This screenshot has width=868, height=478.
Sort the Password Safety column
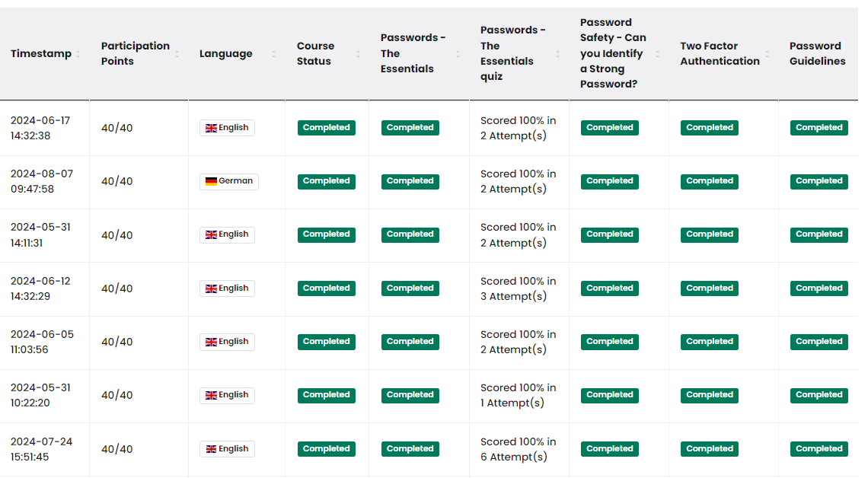pos(658,54)
